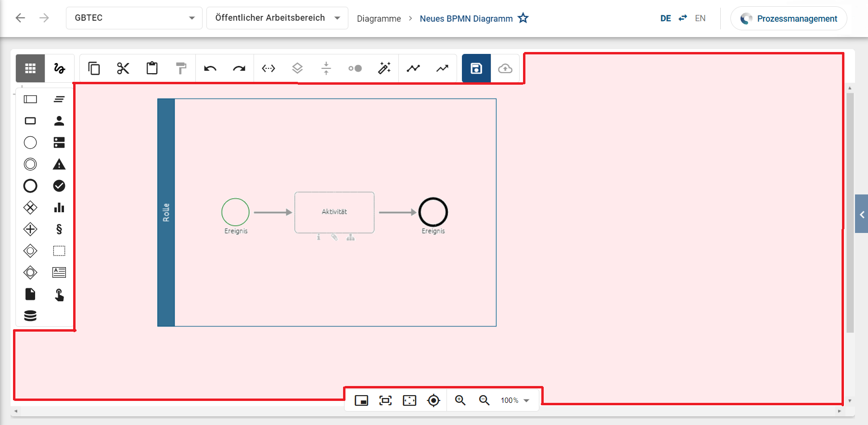Select the paragraph sign norm symbol
This screenshot has width=868, height=425.
pyautogui.click(x=59, y=229)
